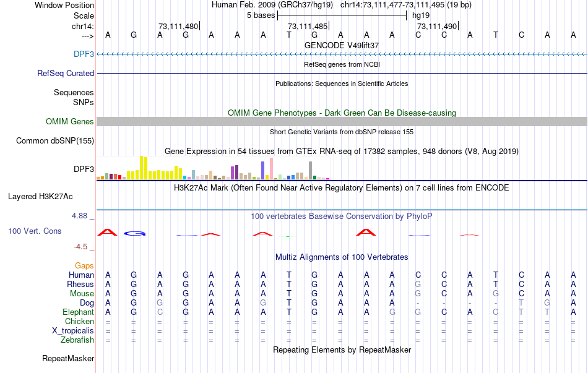Open the Layered H3K27Ac track label
This screenshot has height=373, width=588.
tap(40, 197)
